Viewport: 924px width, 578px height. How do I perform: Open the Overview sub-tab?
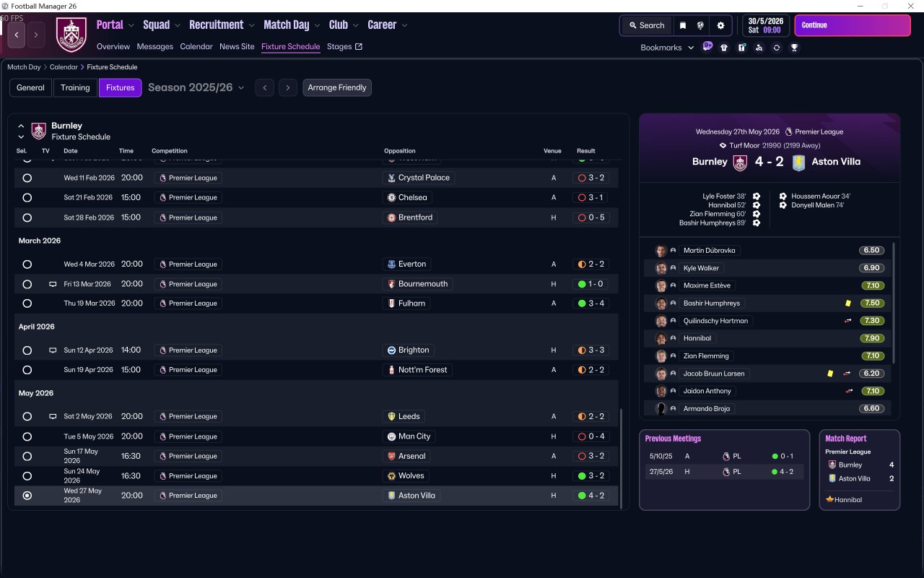[113, 47]
